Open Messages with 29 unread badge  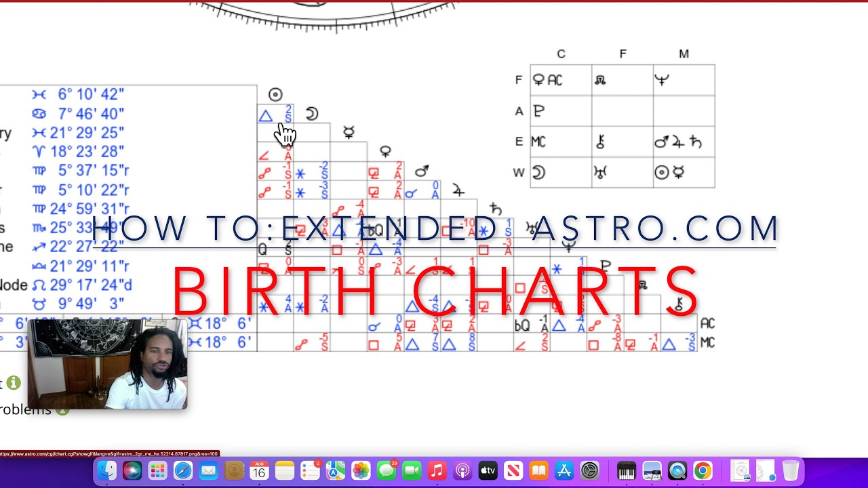coord(387,470)
